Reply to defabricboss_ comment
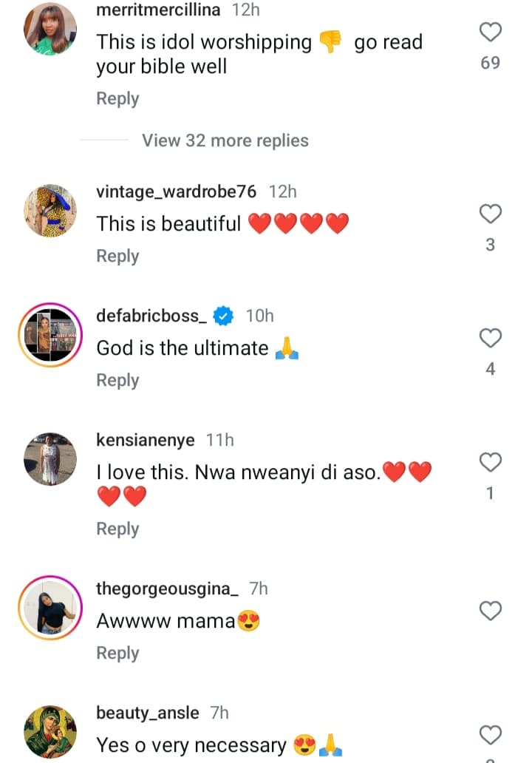 coord(117,380)
